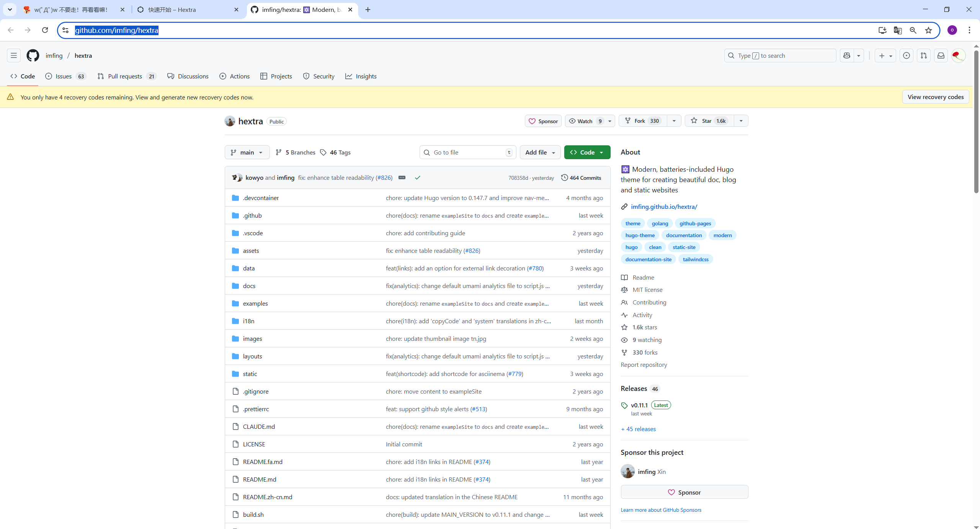Expand the green Code dropdown

tap(587, 152)
